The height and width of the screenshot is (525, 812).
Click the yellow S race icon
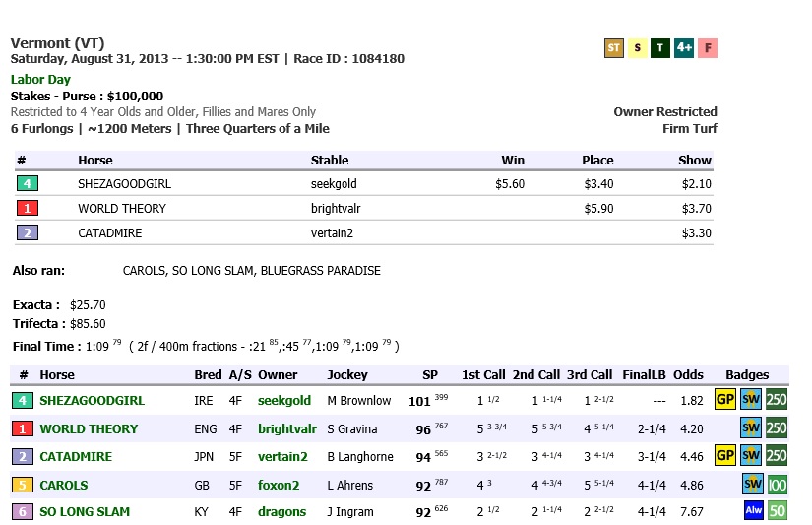point(638,48)
